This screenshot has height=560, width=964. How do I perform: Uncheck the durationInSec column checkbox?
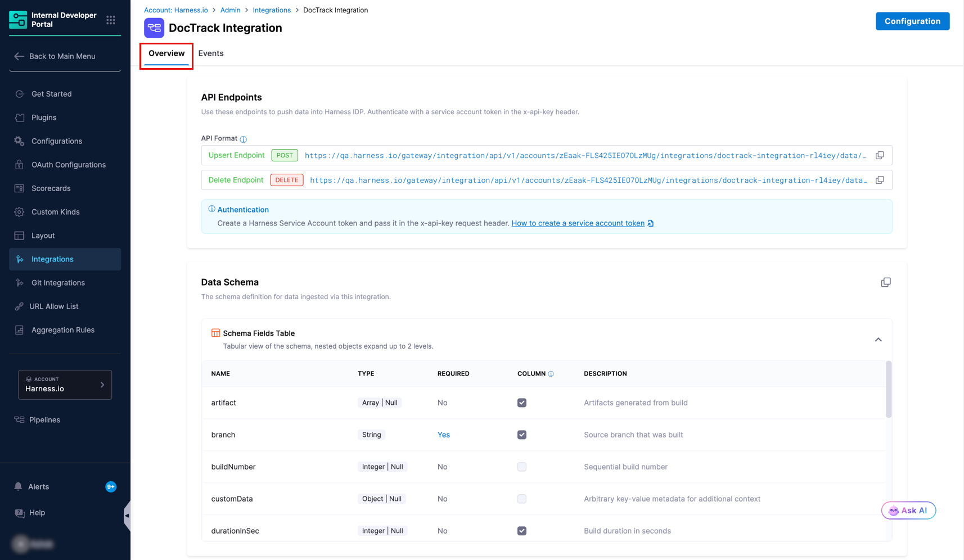(x=522, y=531)
